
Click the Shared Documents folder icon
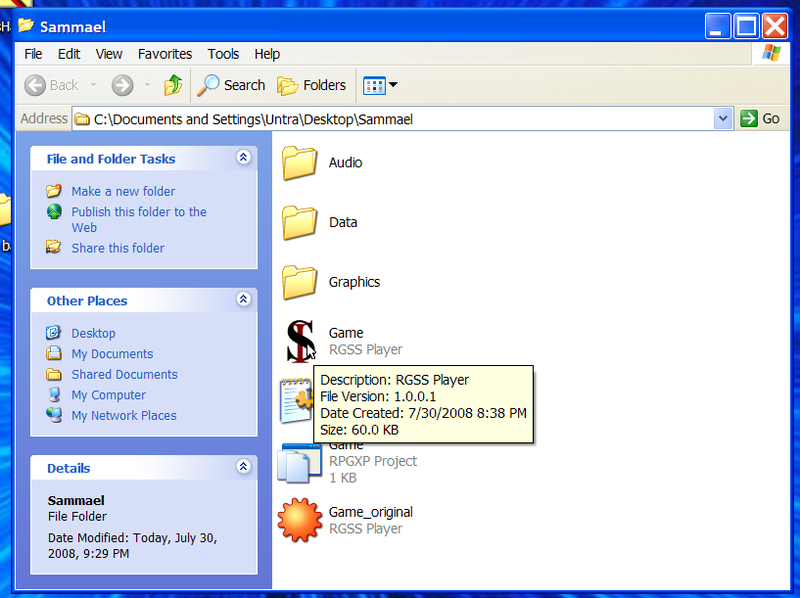coord(54,374)
